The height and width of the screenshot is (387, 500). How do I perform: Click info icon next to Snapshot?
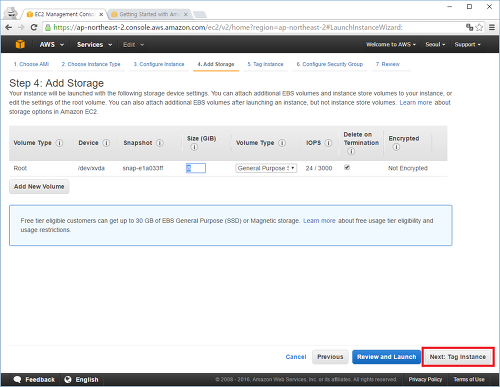point(160,143)
